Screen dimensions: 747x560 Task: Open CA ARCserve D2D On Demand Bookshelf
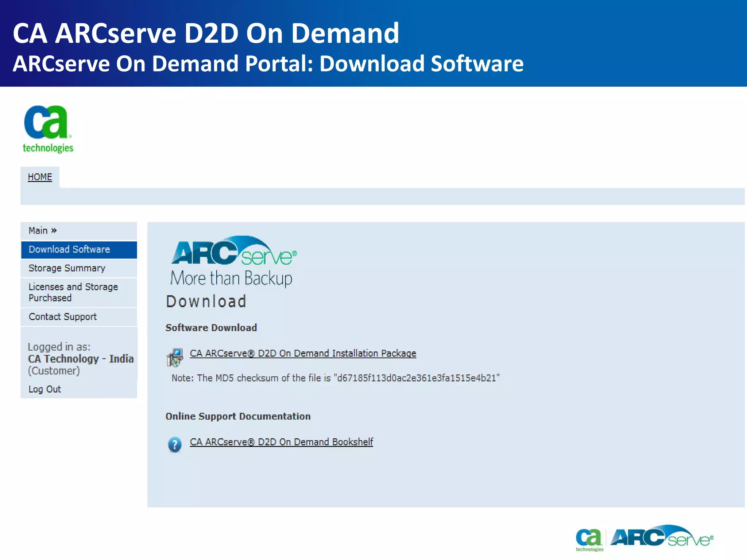coord(281,442)
